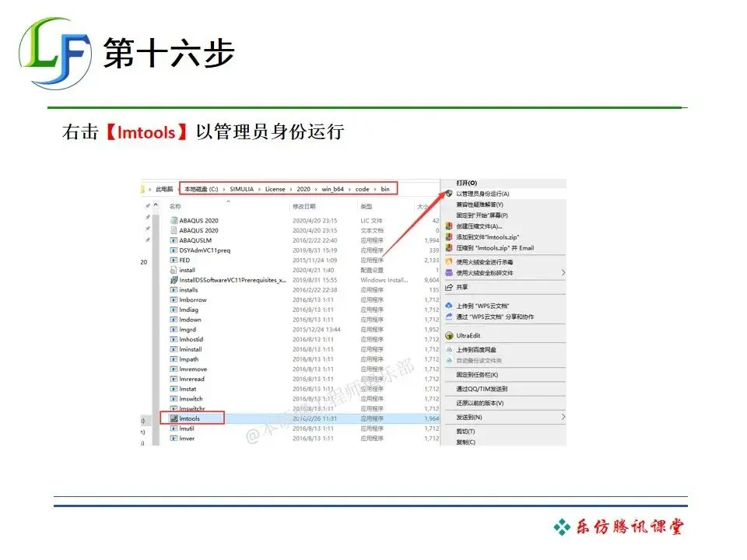This screenshot has height=560, width=747.
Task: Expand the 使用火绒安全粉碎文件 submenu arrow
Action: click(x=563, y=273)
